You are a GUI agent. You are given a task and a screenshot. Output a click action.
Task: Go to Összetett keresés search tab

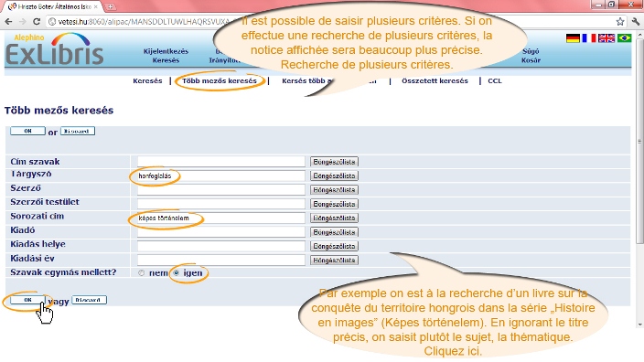(435, 80)
